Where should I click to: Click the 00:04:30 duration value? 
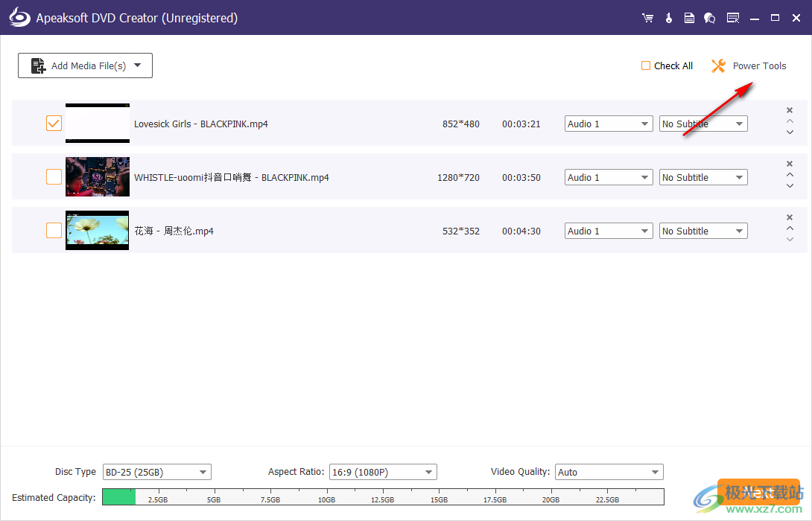click(521, 231)
